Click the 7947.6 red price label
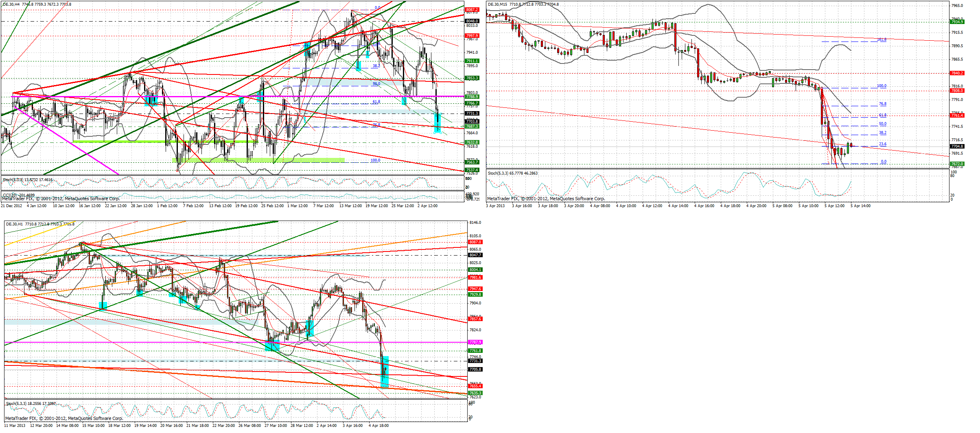The height and width of the screenshot is (433, 980). (x=475, y=289)
